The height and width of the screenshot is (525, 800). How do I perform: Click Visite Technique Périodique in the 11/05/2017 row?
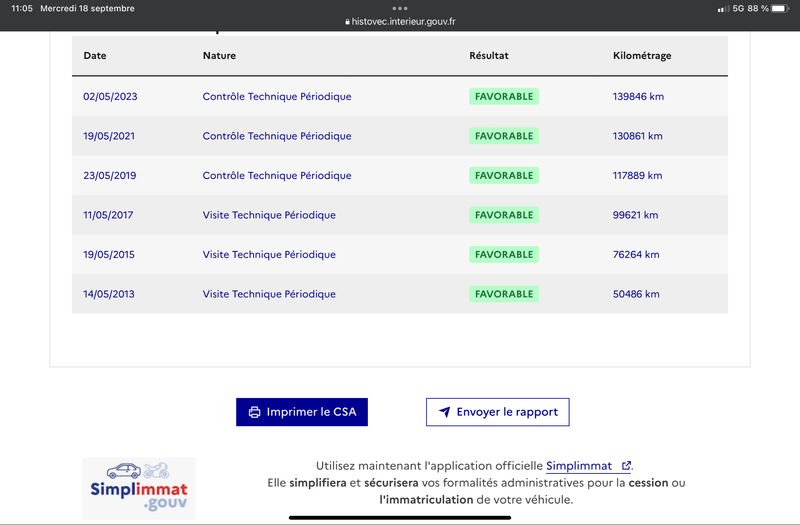269,215
